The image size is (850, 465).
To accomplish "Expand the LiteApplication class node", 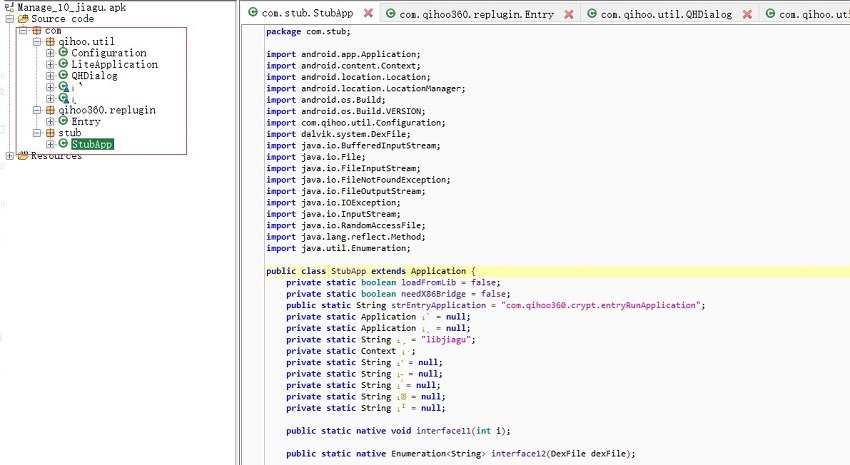I will click(50, 64).
